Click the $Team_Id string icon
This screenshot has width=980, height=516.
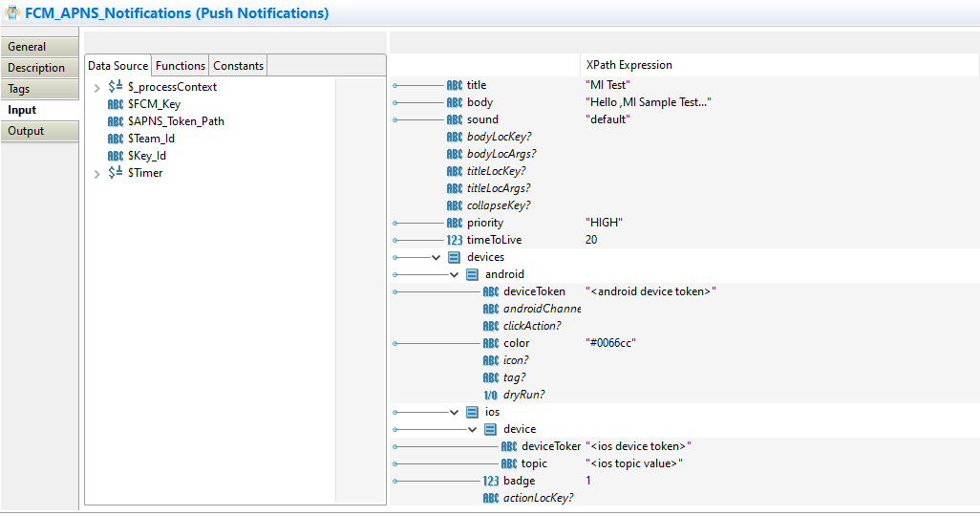click(x=116, y=139)
